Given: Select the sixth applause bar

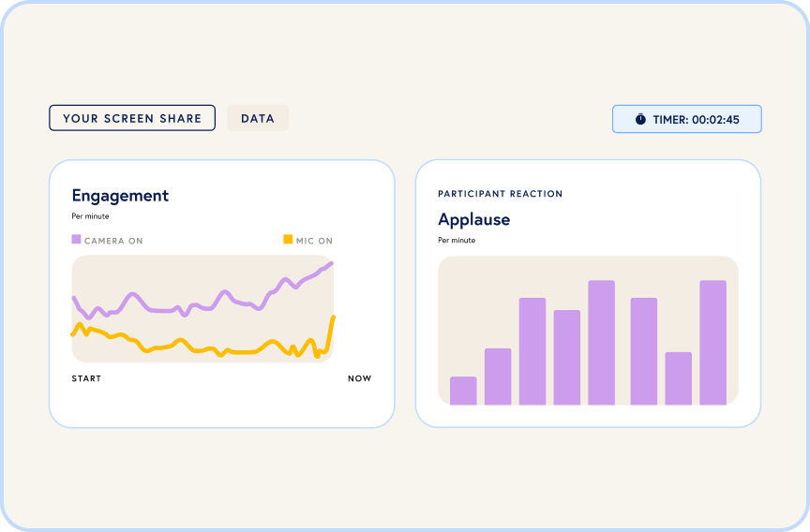Looking at the screenshot, I should pyautogui.click(x=644, y=351).
